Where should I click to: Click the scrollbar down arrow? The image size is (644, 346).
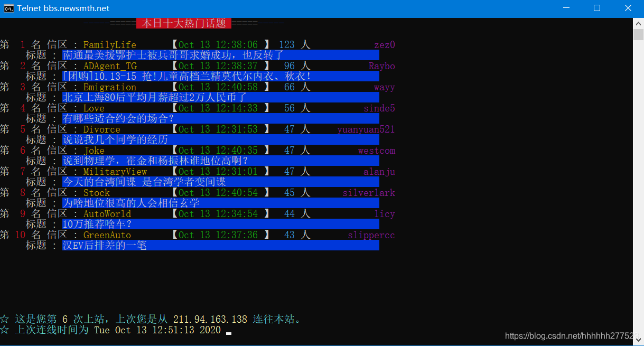point(638,340)
